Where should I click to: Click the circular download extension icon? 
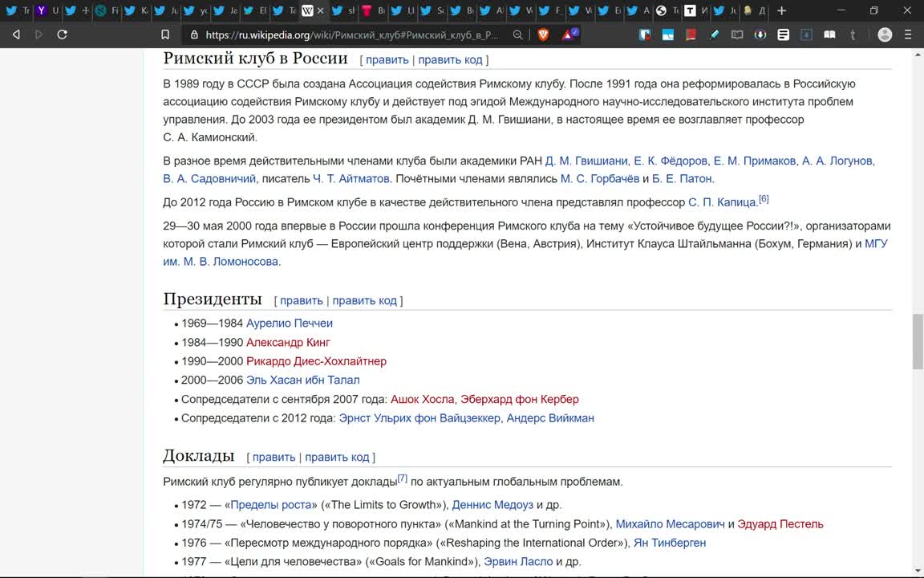tap(760, 35)
